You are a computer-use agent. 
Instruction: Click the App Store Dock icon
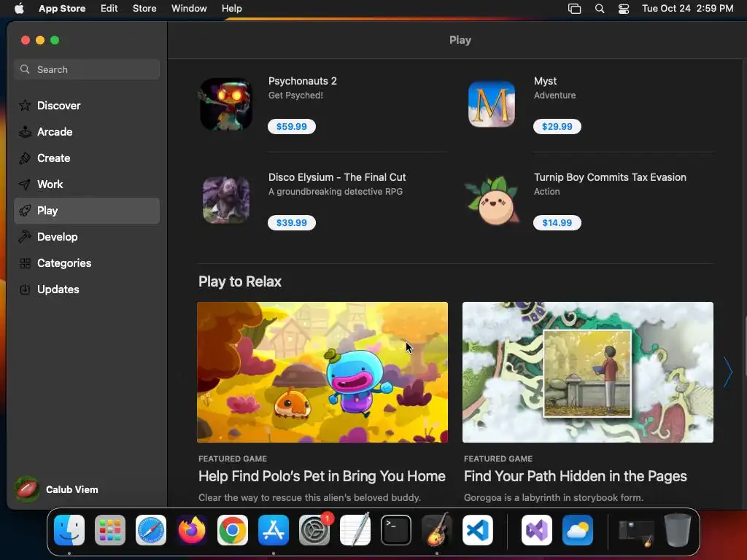(x=274, y=530)
